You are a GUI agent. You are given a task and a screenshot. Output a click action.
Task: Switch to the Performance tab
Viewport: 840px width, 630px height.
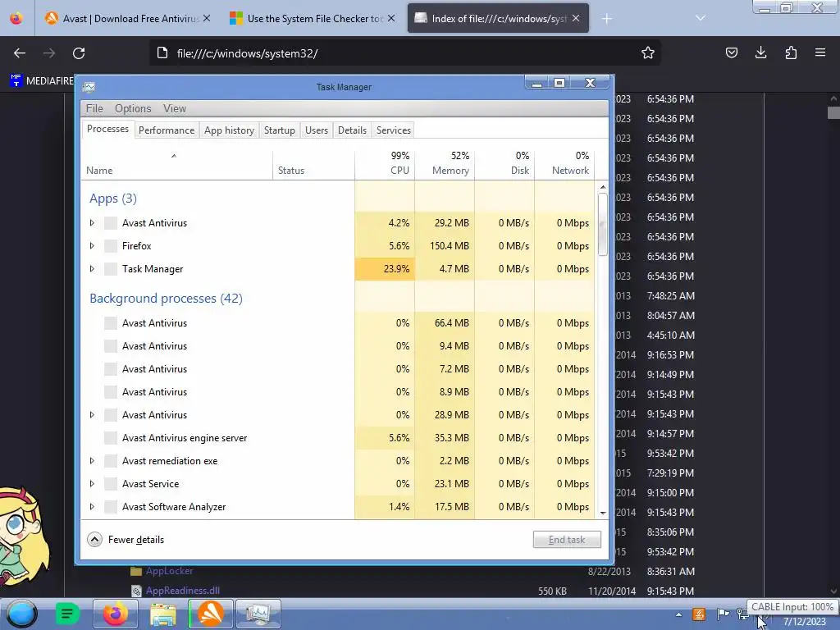tap(167, 130)
